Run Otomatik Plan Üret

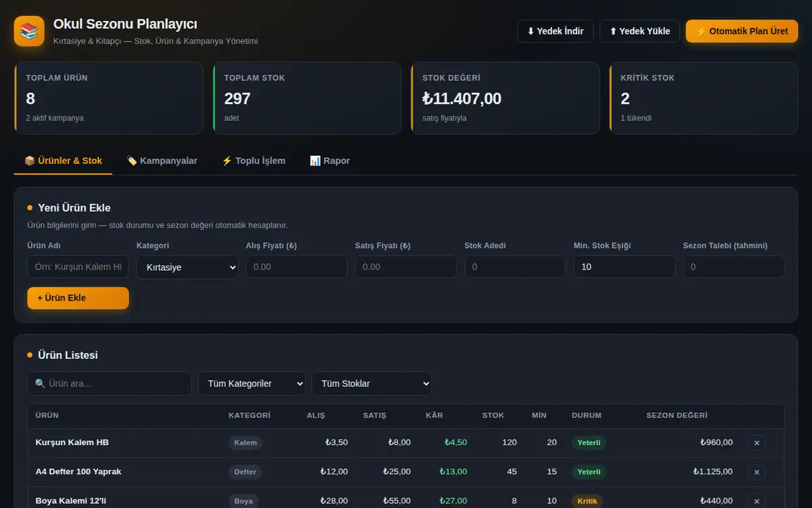pyautogui.click(x=742, y=31)
